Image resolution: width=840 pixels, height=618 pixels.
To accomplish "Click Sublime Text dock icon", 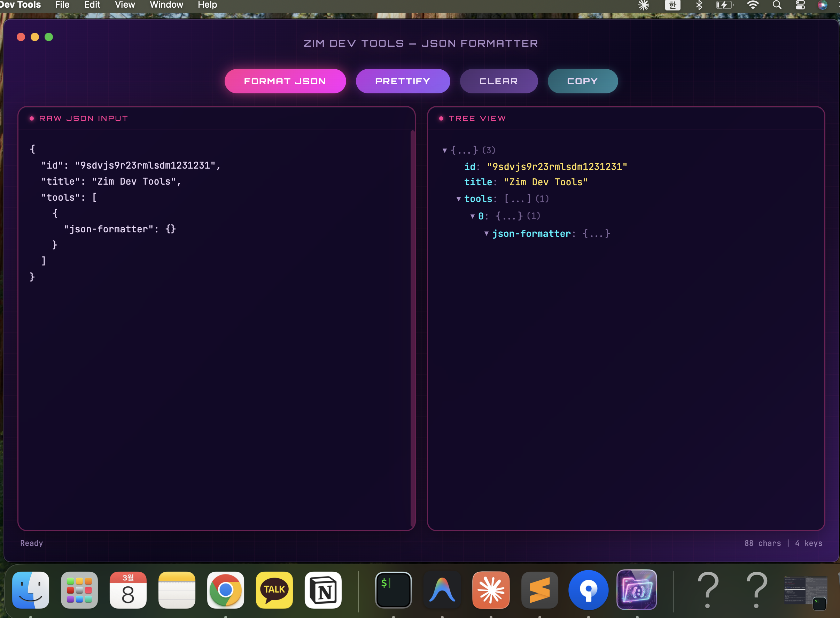I will (x=539, y=589).
